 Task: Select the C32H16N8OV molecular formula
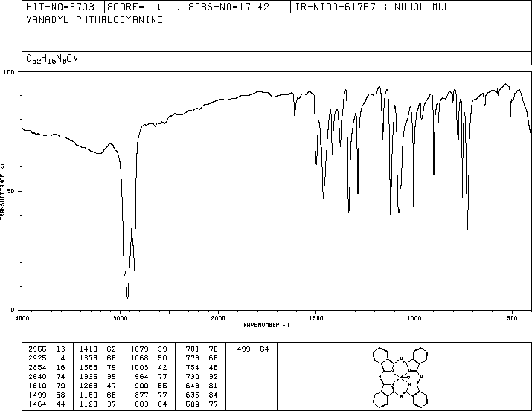[x=52, y=59]
